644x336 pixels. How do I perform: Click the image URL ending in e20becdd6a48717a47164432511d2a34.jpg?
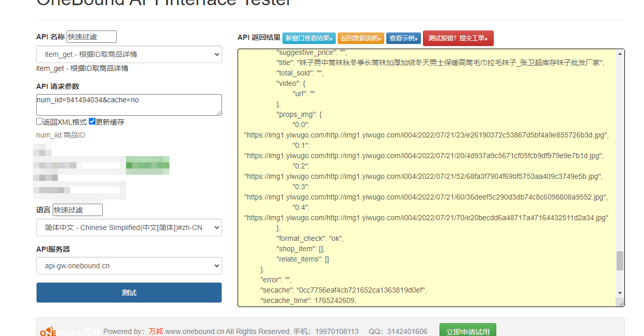click(426, 218)
